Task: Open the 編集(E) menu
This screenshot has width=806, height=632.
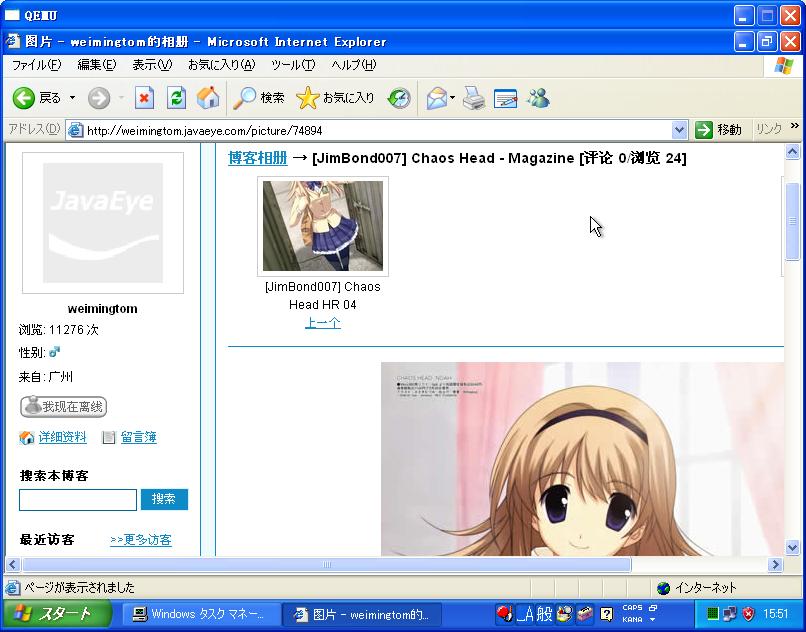Action: pyautogui.click(x=97, y=65)
